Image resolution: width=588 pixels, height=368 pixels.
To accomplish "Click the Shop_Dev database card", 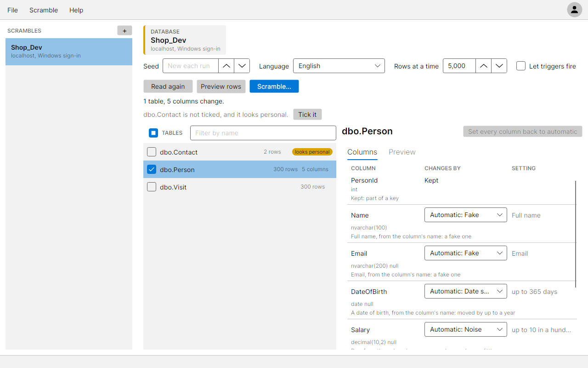I will [185, 40].
